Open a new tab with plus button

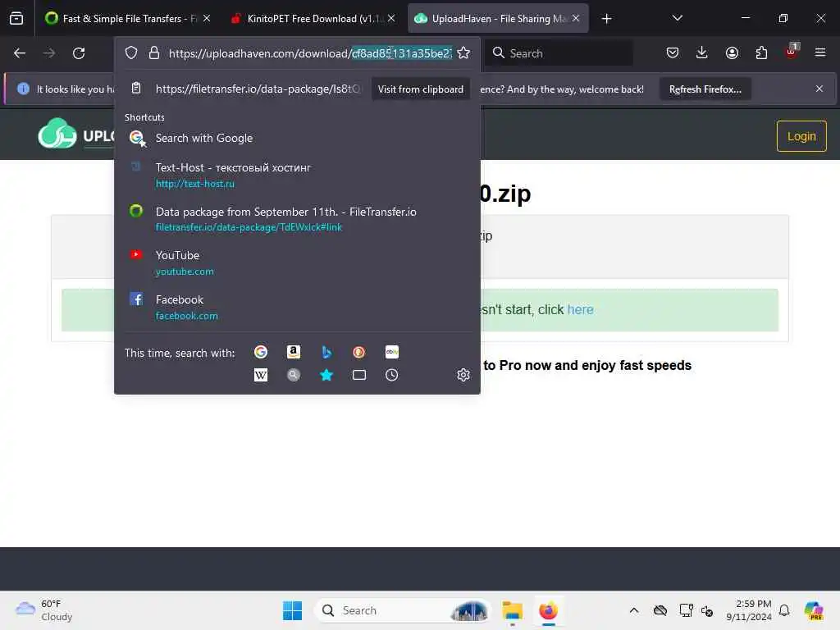(x=606, y=19)
